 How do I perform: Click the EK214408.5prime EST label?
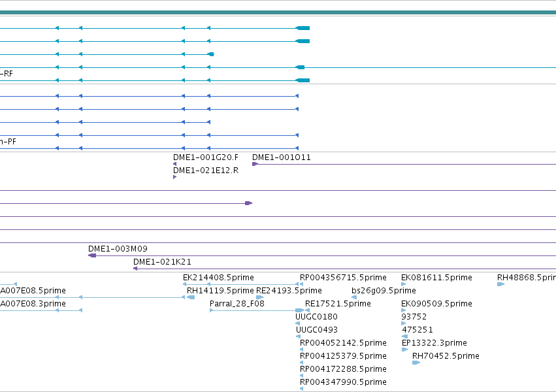(218, 278)
